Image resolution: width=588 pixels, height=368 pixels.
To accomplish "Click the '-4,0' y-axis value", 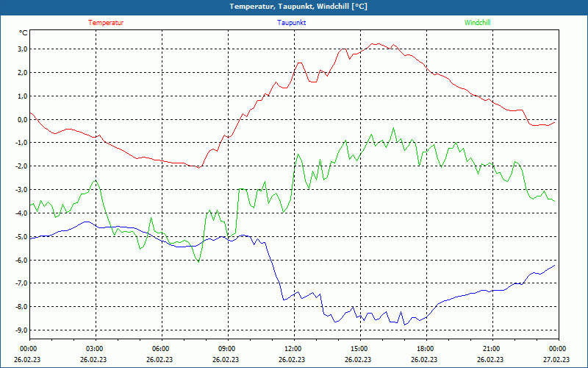I will (x=21, y=213).
